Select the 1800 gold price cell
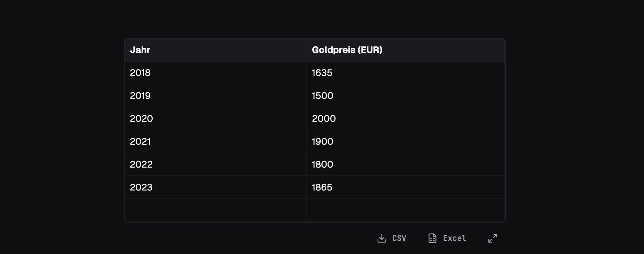 (x=406, y=164)
